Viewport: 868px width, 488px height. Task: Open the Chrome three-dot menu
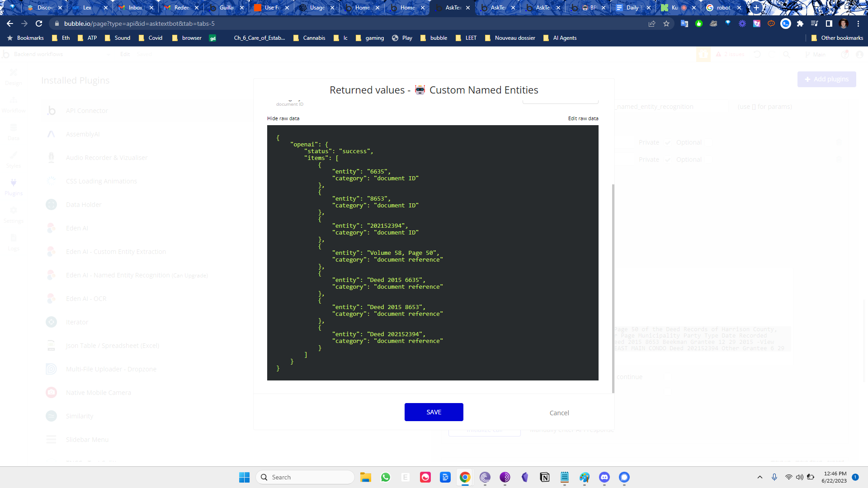[858, 23]
